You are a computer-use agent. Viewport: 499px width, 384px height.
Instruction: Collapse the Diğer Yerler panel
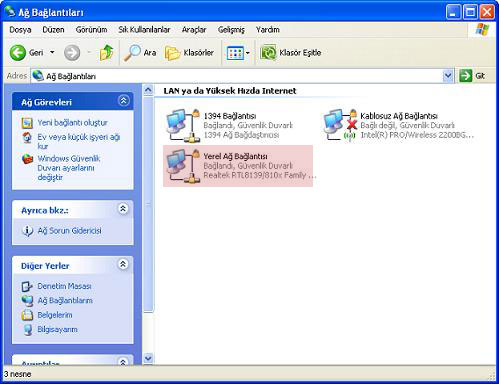pos(123,264)
